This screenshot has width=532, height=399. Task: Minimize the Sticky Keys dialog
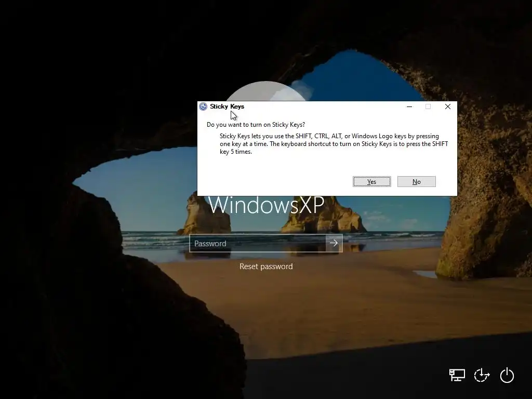(409, 107)
